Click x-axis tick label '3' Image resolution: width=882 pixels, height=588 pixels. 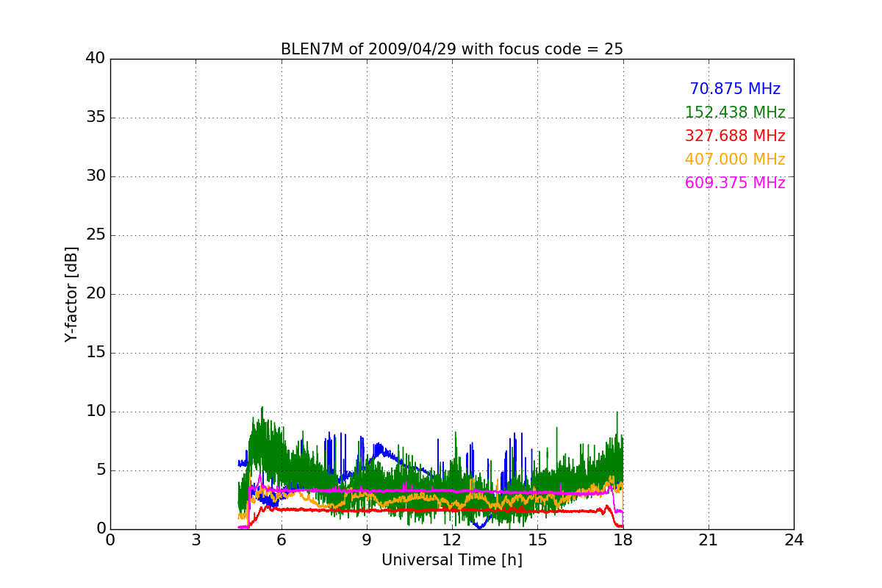pyautogui.click(x=196, y=540)
